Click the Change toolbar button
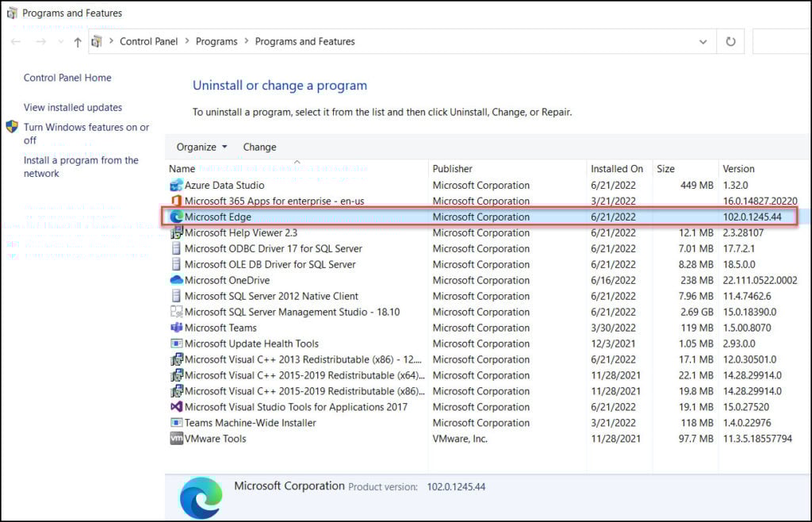Viewport: 812px width, 522px height. 259,147
